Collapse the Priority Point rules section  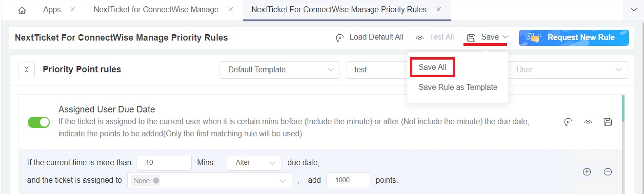26,69
